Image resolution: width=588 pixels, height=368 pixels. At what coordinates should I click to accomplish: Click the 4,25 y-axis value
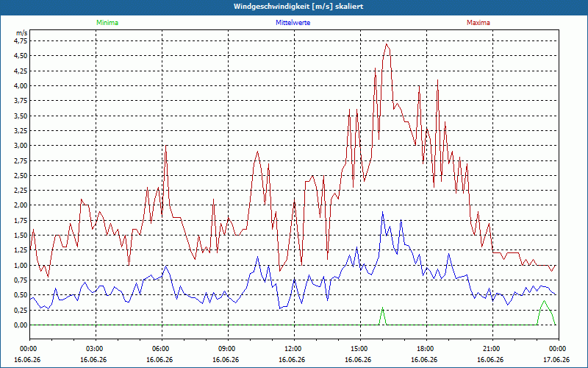pyautogui.click(x=21, y=71)
